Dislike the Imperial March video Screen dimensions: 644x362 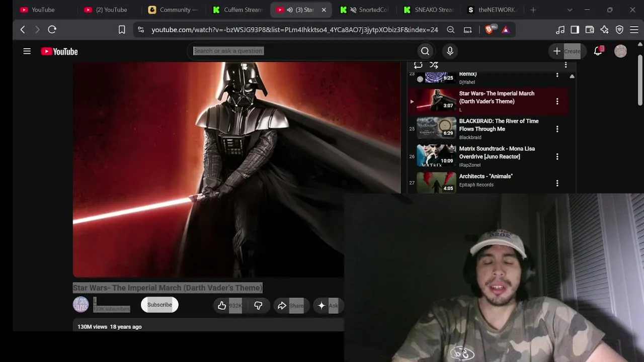pos(258,306)
